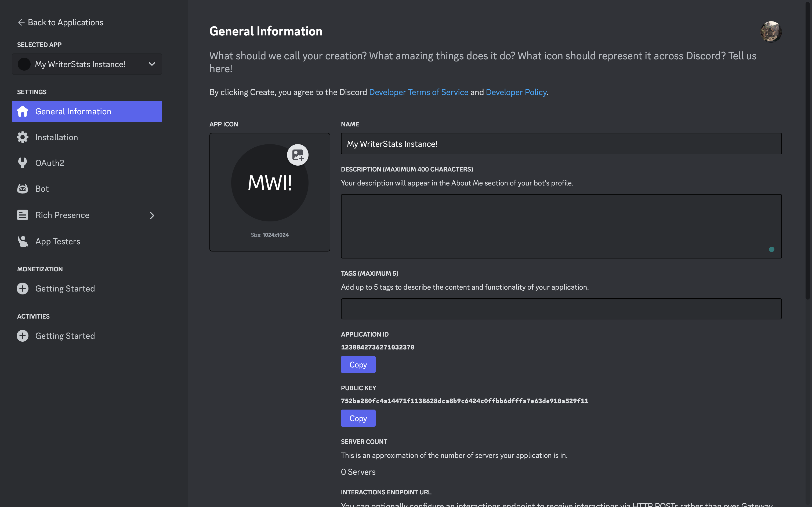Image resolution: width=812 pixels, height=507 pixels.
Task: Open the OAuth2 settings page
Action: coord(87,163)
